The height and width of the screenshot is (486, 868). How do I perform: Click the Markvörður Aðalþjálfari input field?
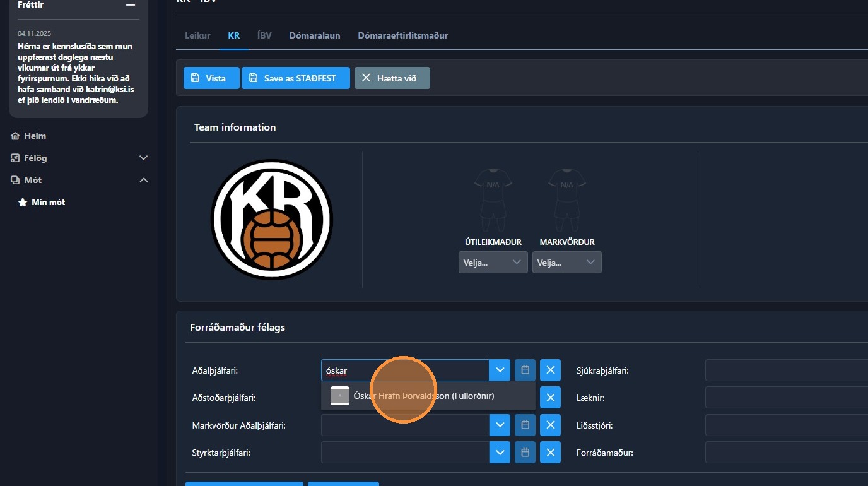(405, 425)
